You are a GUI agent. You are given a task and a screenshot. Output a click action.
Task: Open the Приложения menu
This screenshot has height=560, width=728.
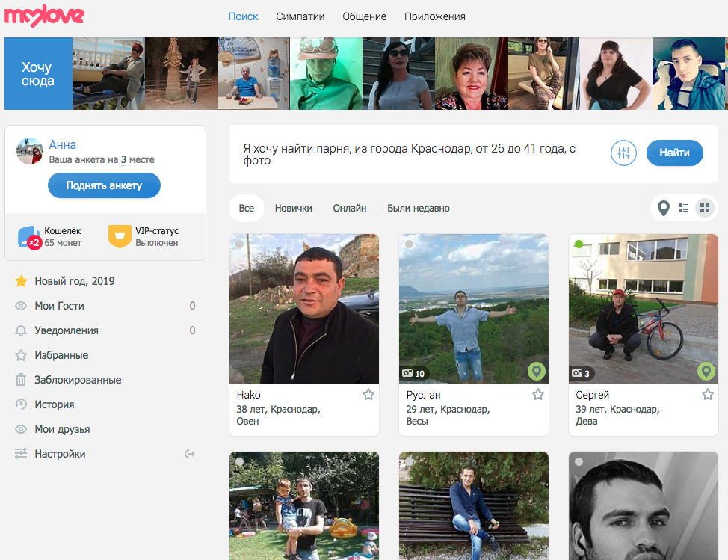(434, 16)
